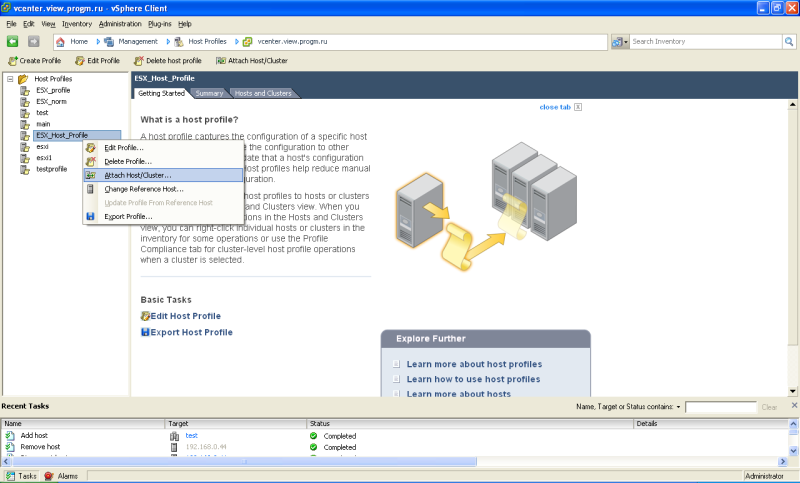800x483 pixels.
Task: Click the search magnifier icon
Action: coord(789,42)
